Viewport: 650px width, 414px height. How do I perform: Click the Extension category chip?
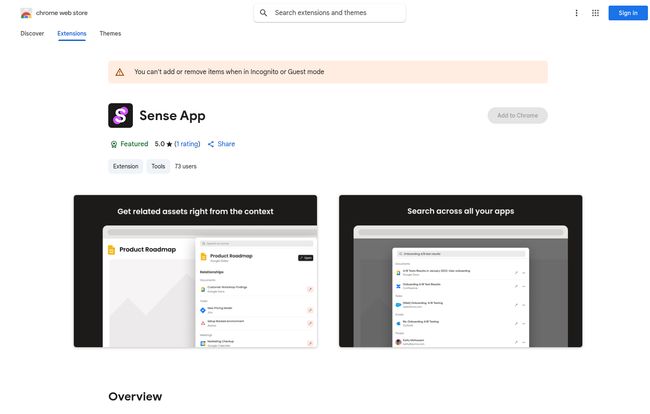126,166
